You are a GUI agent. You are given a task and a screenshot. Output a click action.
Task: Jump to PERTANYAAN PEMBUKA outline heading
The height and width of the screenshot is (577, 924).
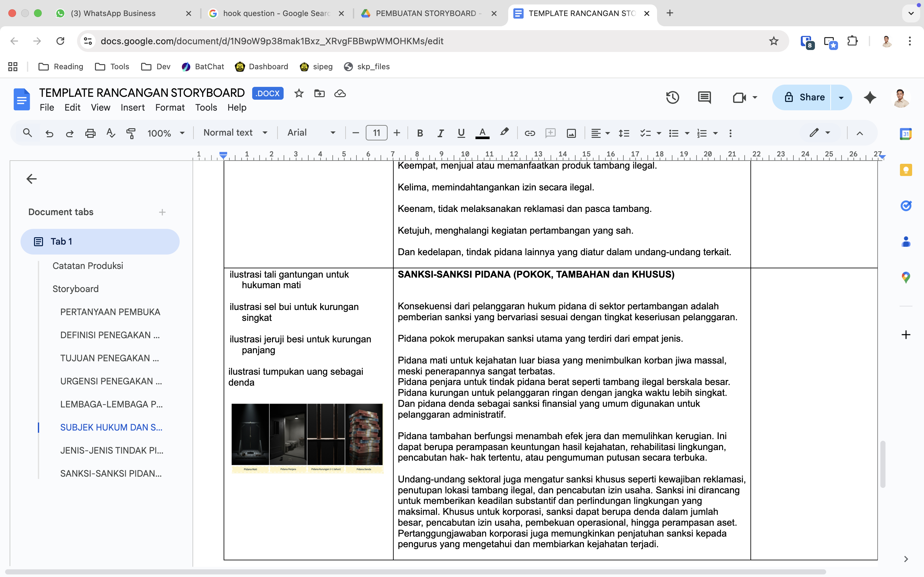click(110, 312)
